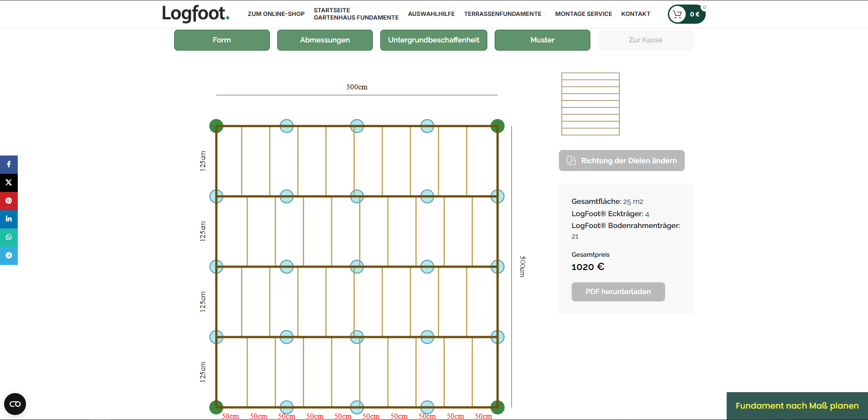Click the top-left green corner support
The height and width of the screenshot is (420, 868).
coord(216,126)
